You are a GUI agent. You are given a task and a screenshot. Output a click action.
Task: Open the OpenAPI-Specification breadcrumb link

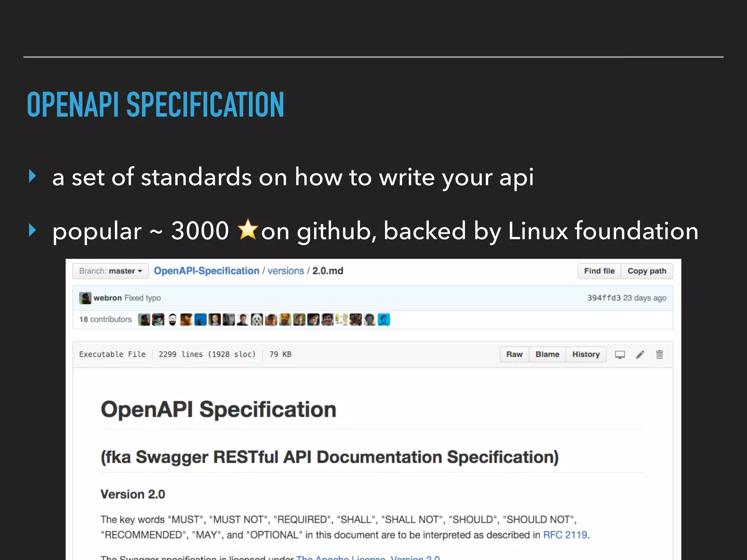pos(206,271)
